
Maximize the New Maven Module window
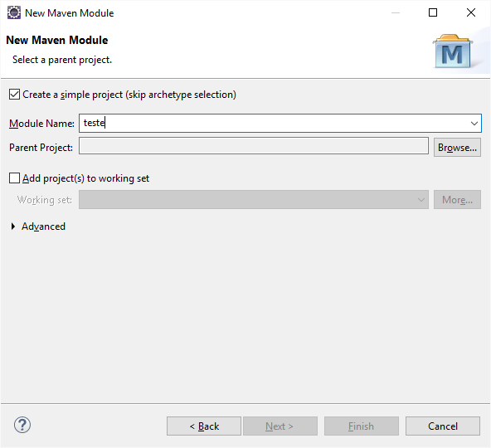pos(433,12)
